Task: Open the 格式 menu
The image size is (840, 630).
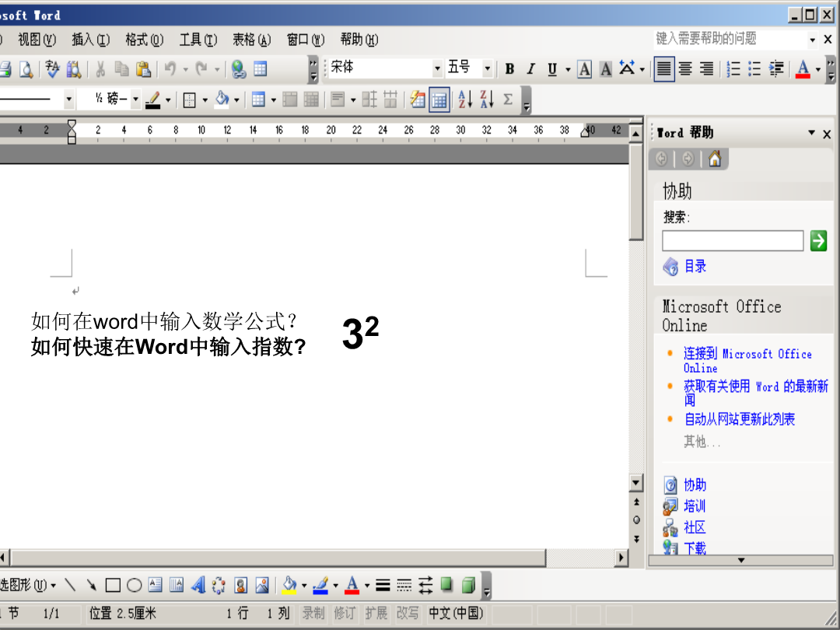Action: click(144, 40)
